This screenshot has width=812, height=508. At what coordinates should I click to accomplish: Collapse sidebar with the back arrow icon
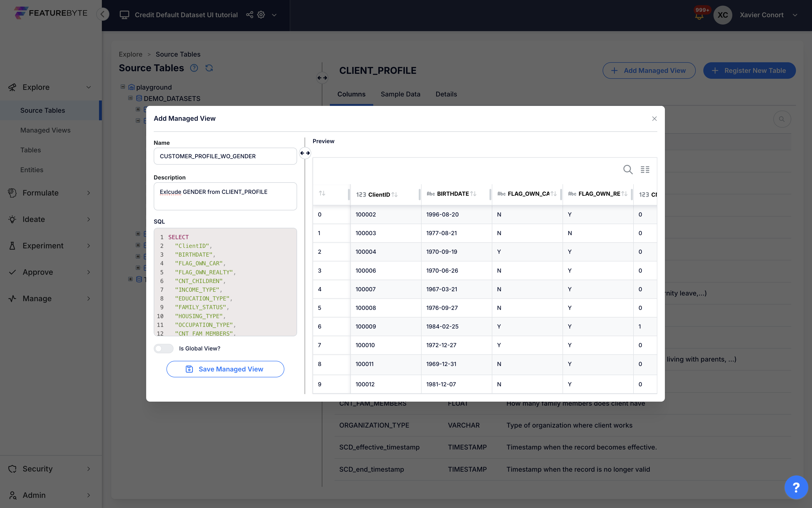click(103, 14)
